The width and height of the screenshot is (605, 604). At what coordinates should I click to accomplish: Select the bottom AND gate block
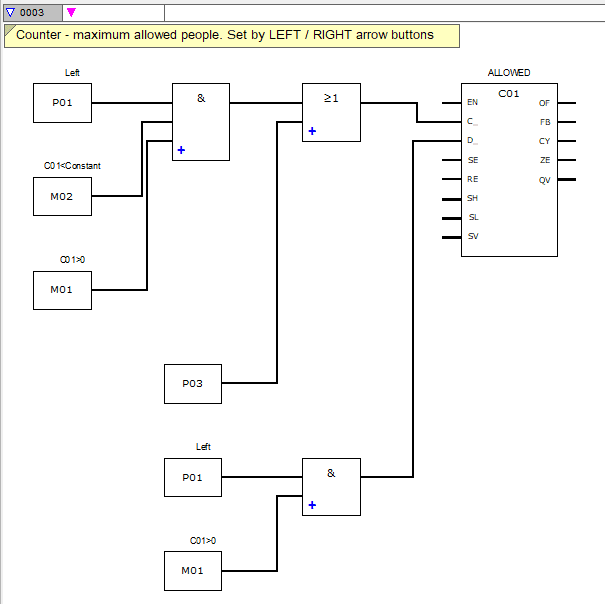pyautogui.click(x=331, y=487)
